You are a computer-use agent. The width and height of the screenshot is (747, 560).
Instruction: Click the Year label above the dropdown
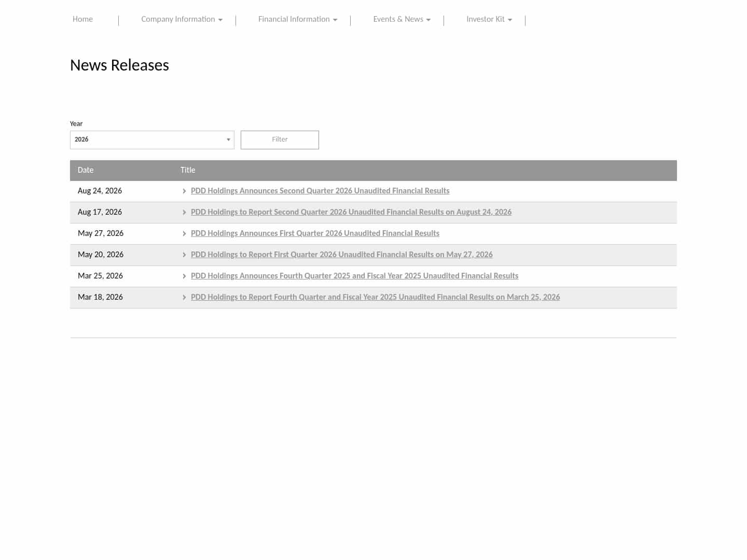click(x=76, y=124)
